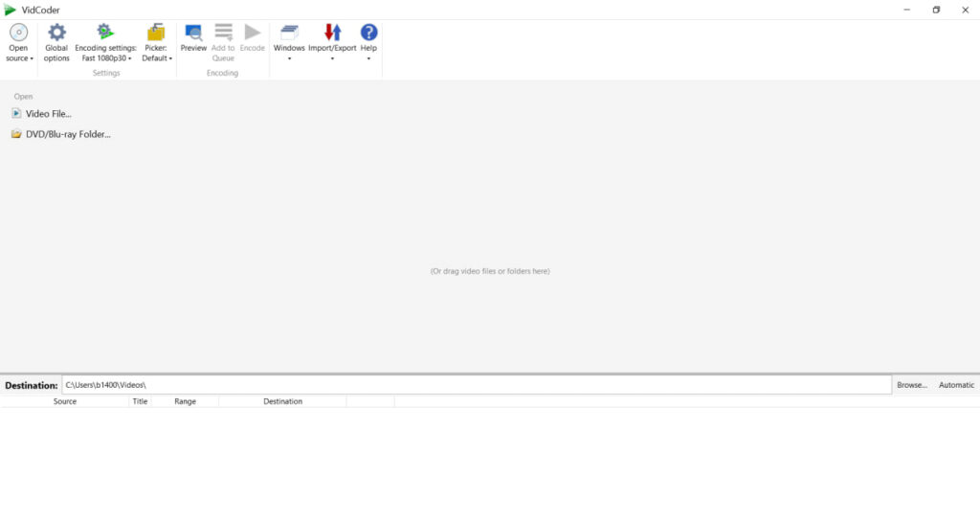Open the Help question mark icon

pyautogui.click(x=368, y=32)
